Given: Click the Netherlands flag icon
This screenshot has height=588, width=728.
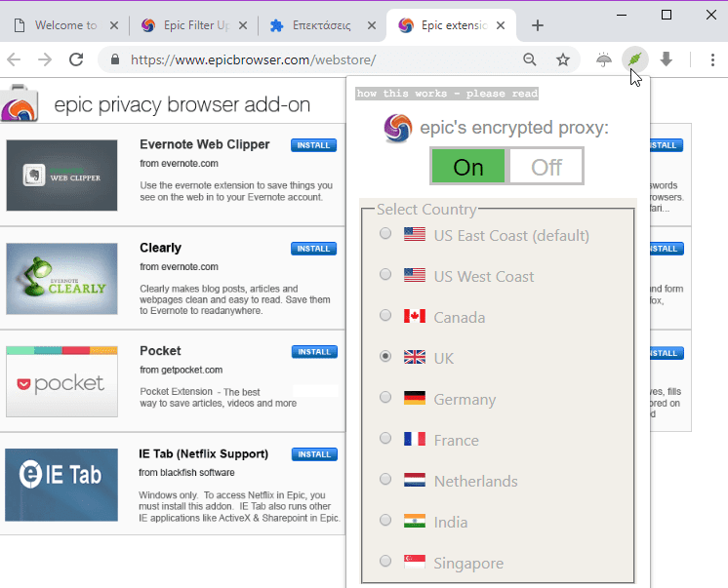Looking at the screenshot, I should [x=414, y=480].
